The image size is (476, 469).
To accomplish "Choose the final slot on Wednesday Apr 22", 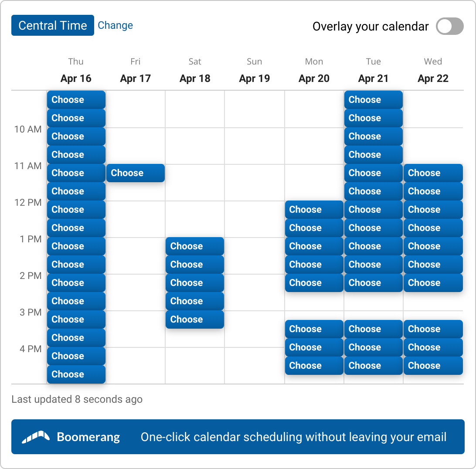I will [x=433, y=366].
